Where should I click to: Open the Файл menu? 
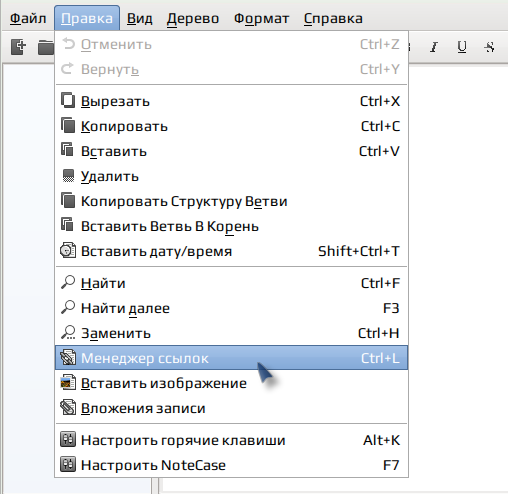click(x=28, y=18)
